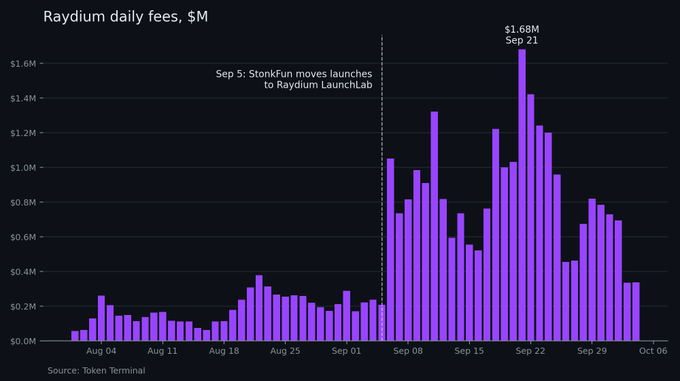This screenshot has height=381, width=680.
Task: Click the 'Sep 08' x-axis label
Action: click(408, 351)
